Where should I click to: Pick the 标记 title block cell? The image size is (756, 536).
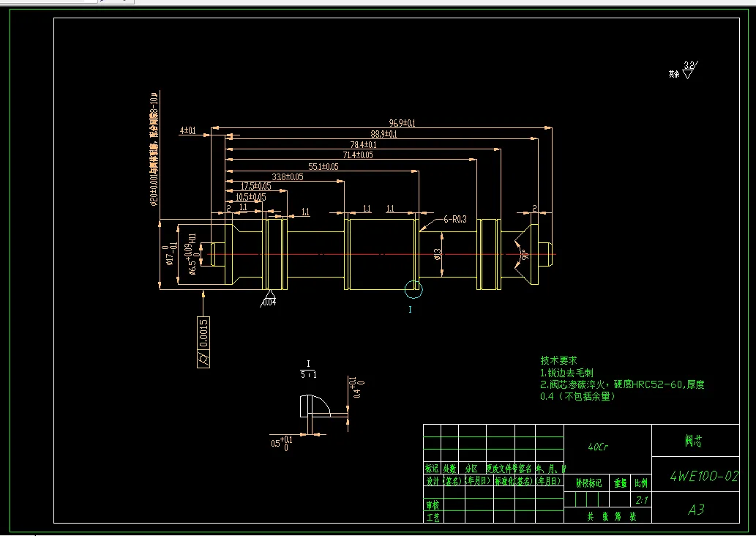(x=432, y=469)
